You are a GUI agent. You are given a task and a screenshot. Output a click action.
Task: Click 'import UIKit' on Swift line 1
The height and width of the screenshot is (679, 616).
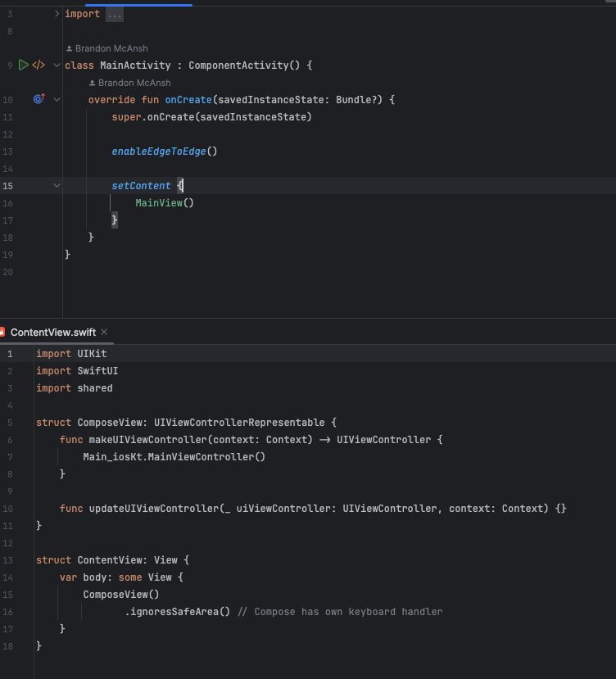(x=71, y=354)
